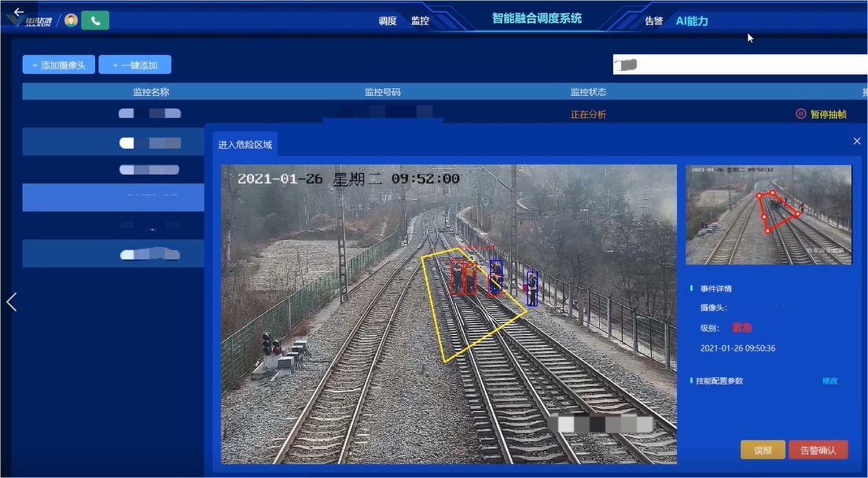This screenshot has width=868, height=478.
Task: Click the 一键添加 button
Action: click(x=134, y=64)
